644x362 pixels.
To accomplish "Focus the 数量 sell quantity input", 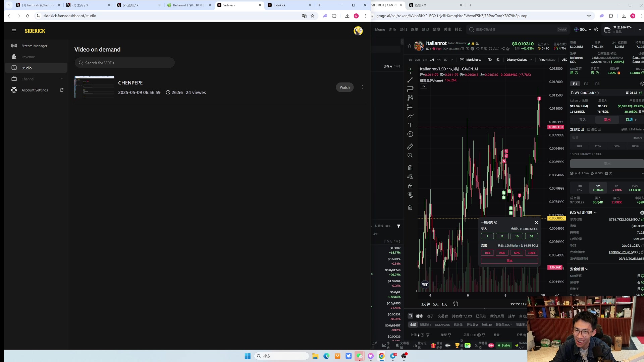I will 607,138.
